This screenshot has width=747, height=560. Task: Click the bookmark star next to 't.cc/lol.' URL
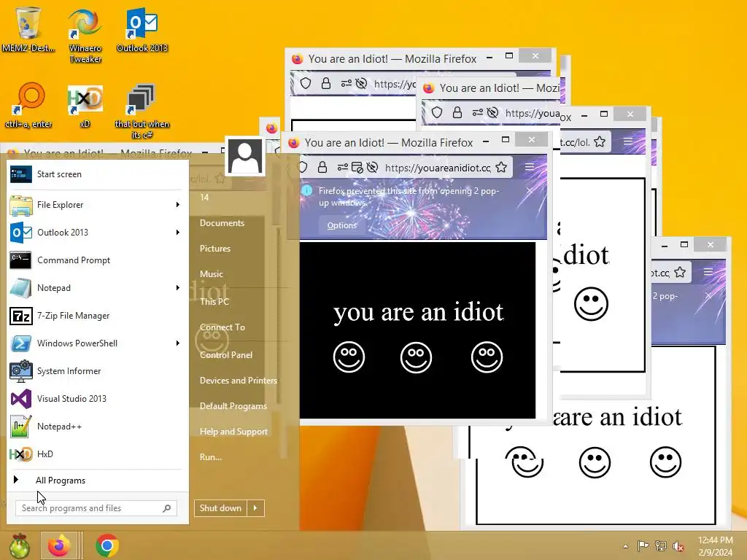point(600,142)
